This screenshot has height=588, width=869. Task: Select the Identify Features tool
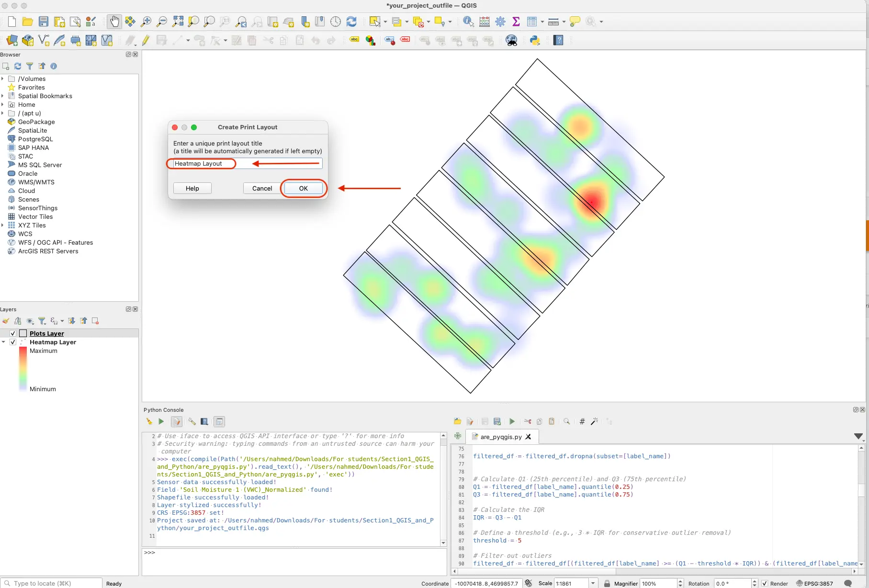coord(468,22)
